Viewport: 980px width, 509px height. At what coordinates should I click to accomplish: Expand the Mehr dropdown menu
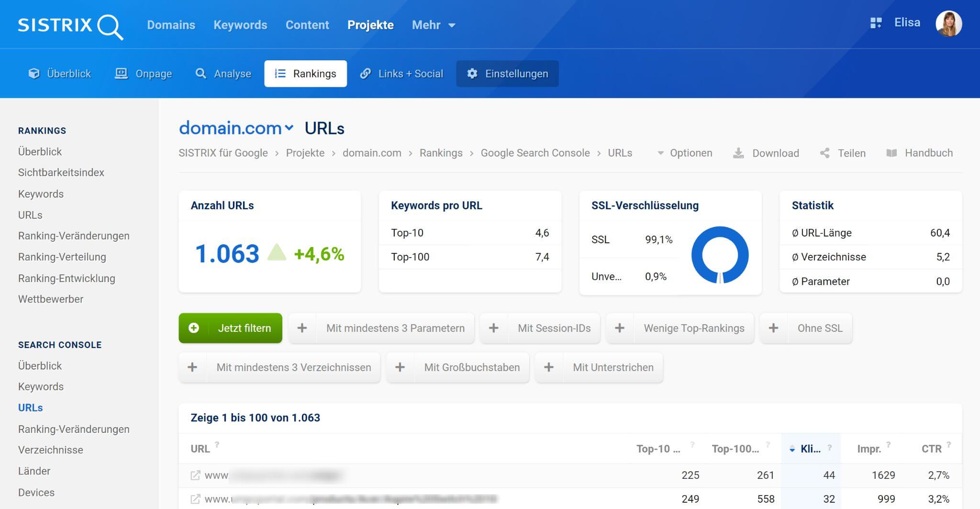tap(434, 25)
